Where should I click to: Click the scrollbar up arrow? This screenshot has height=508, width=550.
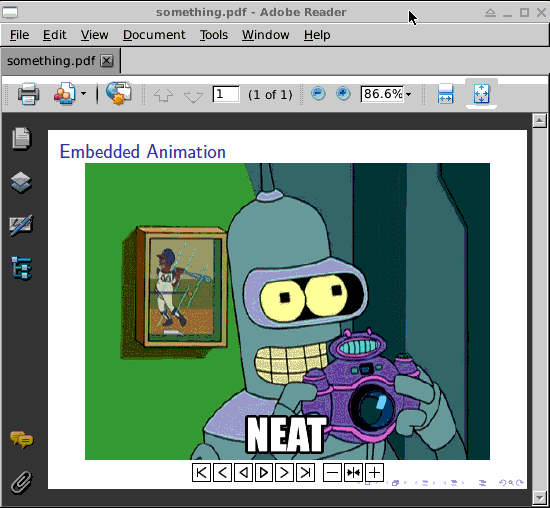coord(539,121)
